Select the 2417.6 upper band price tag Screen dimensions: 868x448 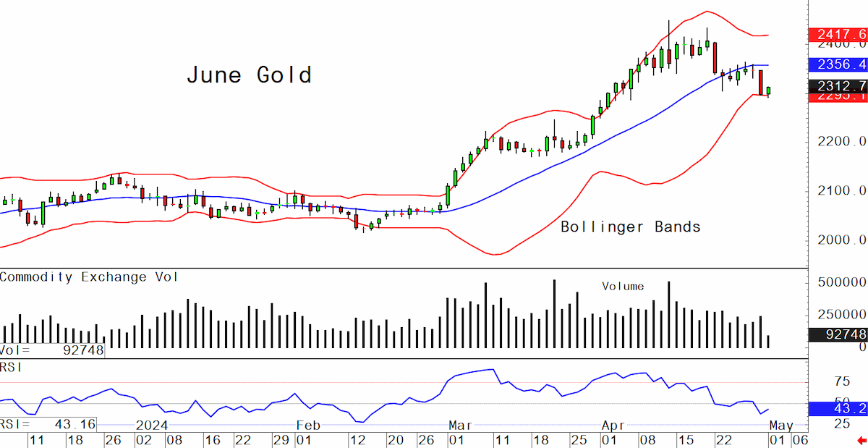pyautogui.click(x=838, y=35)
